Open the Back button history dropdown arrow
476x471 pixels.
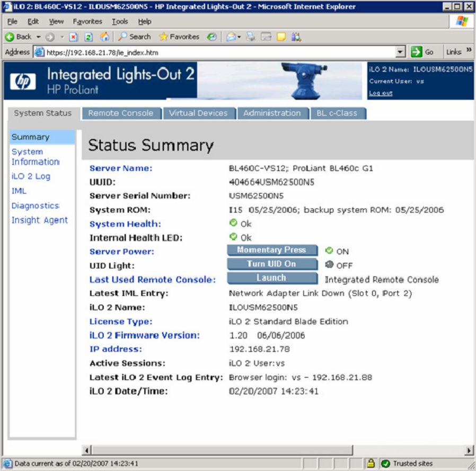pyautogui.click(x=39, y=37)
